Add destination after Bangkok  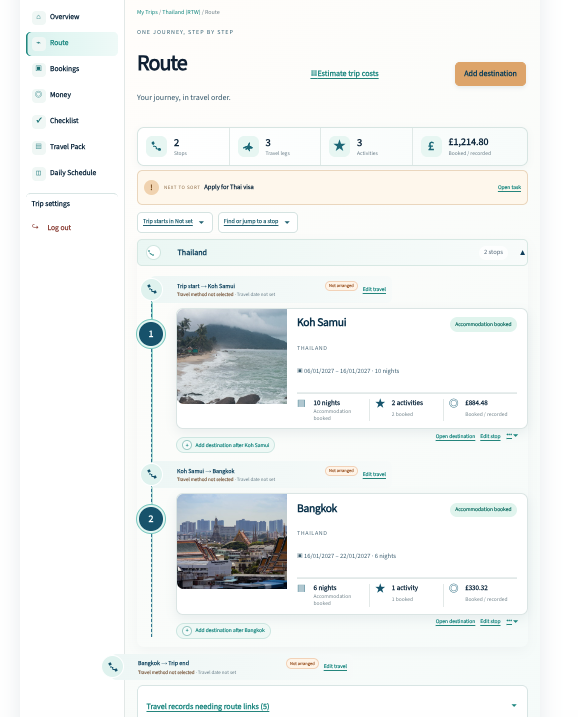224,631
